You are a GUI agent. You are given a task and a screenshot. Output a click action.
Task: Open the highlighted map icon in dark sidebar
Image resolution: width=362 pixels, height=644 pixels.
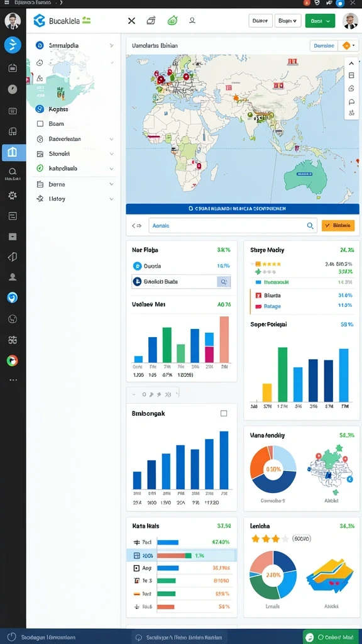pos(13,152)
